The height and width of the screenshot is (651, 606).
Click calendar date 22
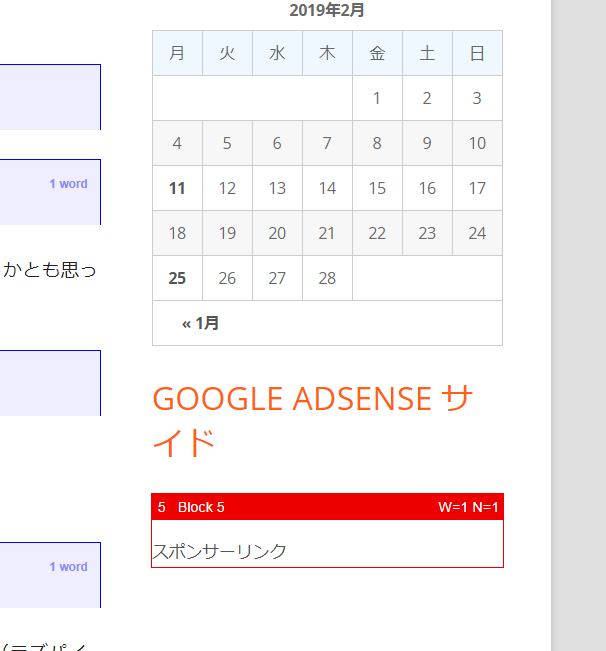pos(377,233)
